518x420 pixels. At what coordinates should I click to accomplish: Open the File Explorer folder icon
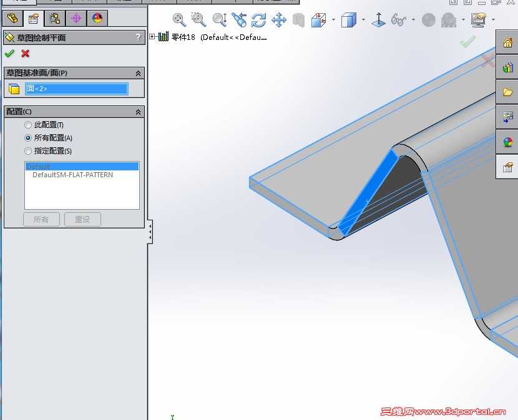[x=507, y=92]
